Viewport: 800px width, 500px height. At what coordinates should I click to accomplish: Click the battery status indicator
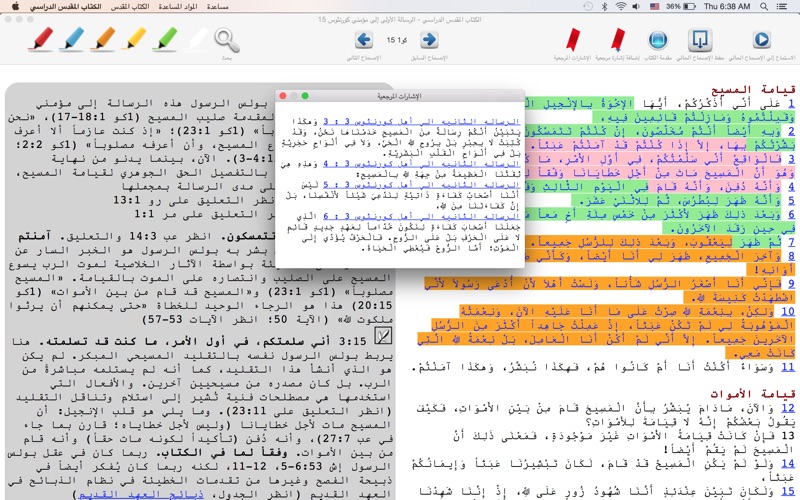point(681,6)
